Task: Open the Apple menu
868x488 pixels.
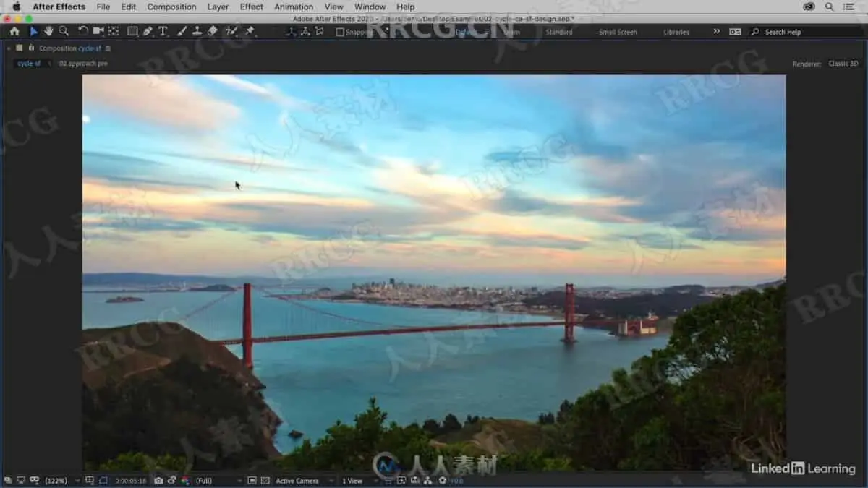Action: click(x=16, y=7)
